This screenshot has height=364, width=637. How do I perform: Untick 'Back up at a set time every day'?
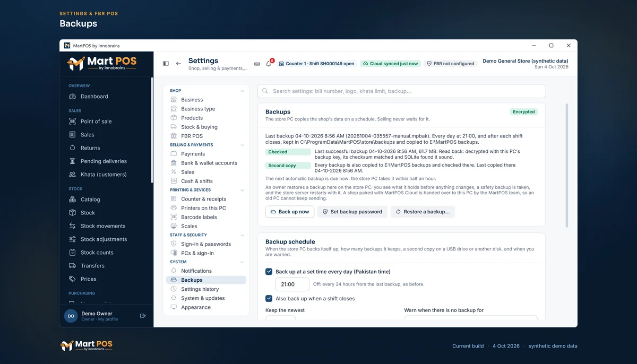click(269, 272)
